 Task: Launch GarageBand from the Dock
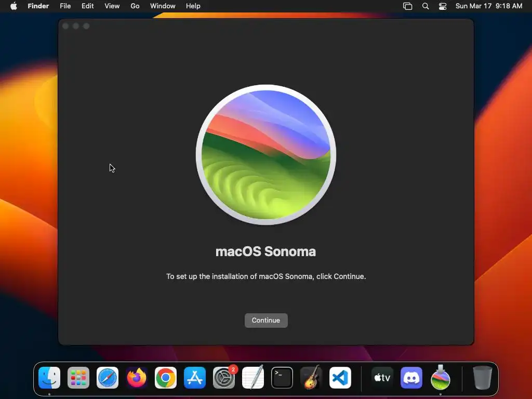pyautogui.click(x=311, y=377)
